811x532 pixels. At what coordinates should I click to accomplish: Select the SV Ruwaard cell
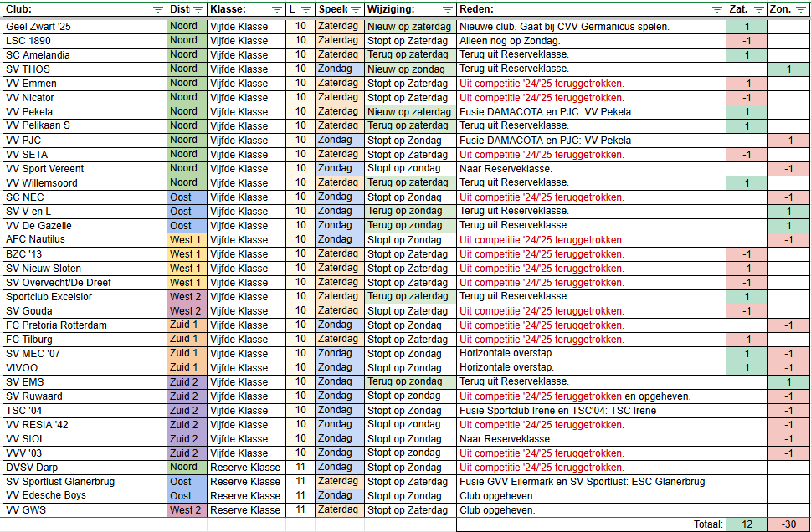click(x=85, y=396)
